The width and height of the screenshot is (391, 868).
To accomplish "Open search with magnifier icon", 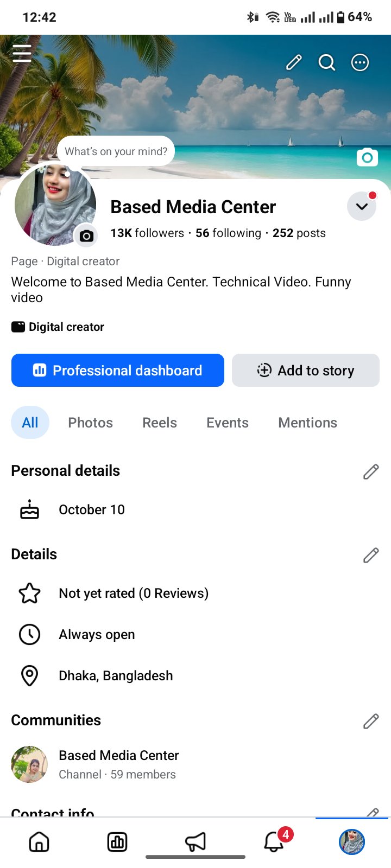I will [x=327, y=63].
